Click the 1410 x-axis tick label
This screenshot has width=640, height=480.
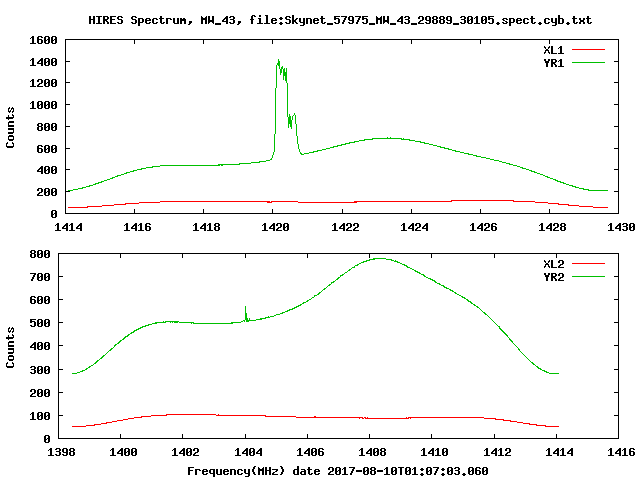coord(434,452)
